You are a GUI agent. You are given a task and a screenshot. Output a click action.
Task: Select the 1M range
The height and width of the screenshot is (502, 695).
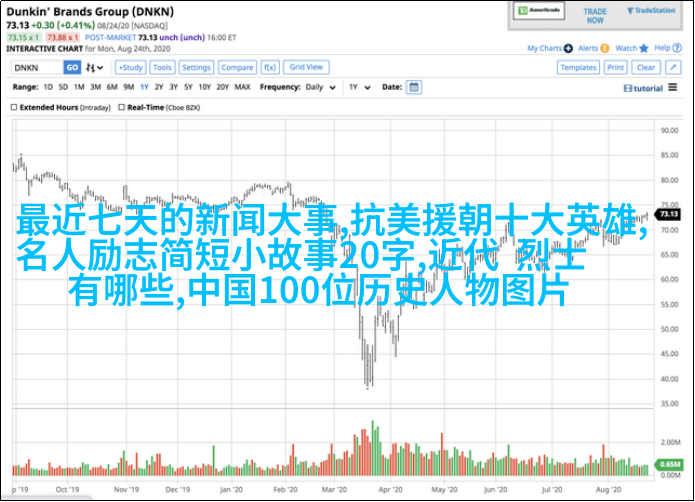pos(79,87)
